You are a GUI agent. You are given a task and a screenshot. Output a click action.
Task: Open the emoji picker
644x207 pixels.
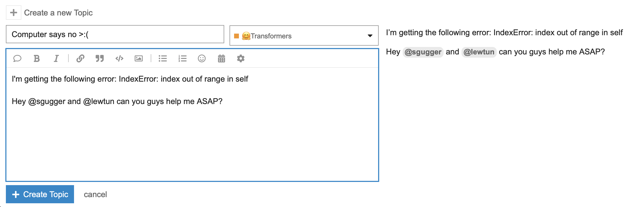(202, 58)
